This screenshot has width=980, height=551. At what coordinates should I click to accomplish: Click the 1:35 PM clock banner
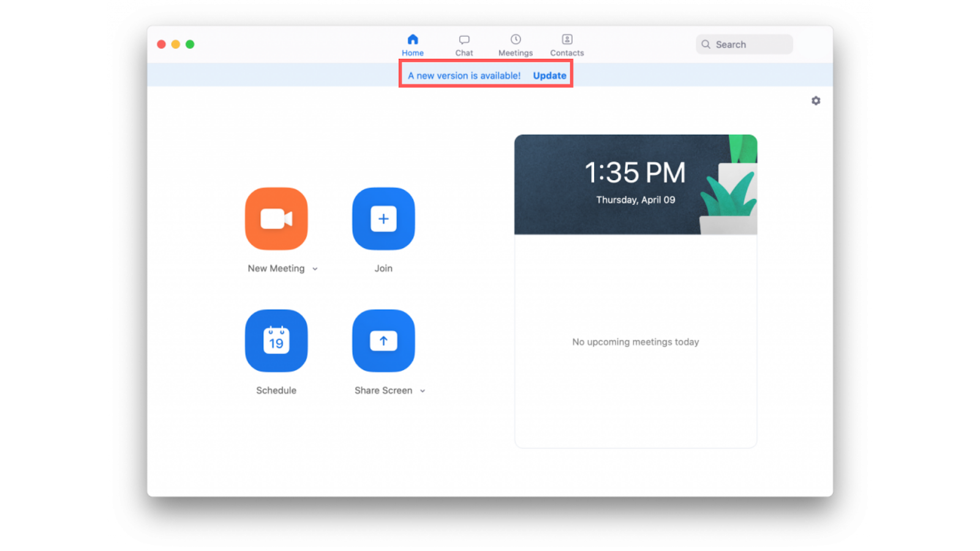coord(636,184)
